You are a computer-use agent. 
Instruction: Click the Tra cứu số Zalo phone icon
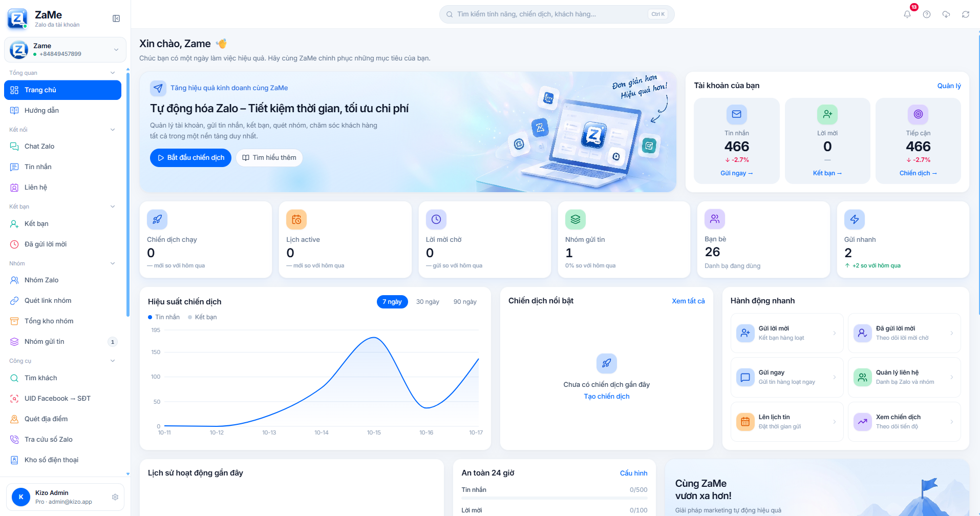14,440
